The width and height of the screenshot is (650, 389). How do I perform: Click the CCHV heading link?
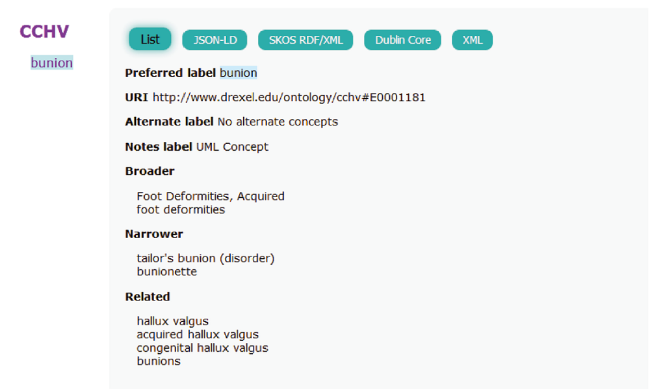pyautogui.click(x=44, y=32)
